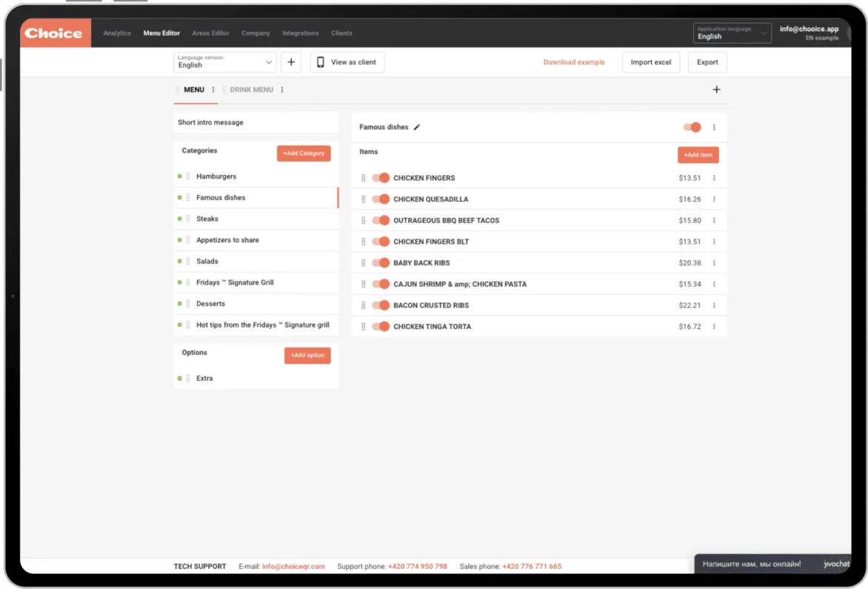Click the pencil icon beside Famous dishes
This screenshot has width=868, height=589.
pos(417,127)
